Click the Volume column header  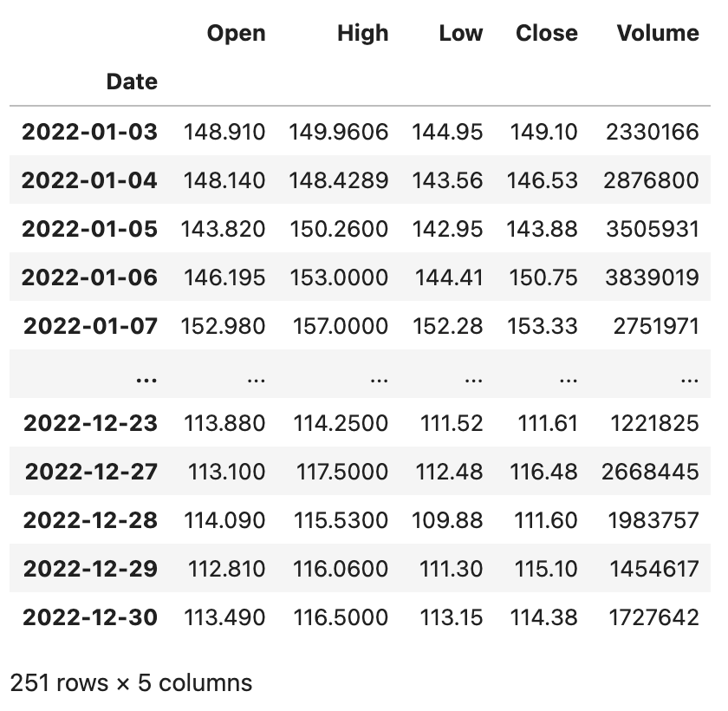pyautogui.click(x=657, y=34)
